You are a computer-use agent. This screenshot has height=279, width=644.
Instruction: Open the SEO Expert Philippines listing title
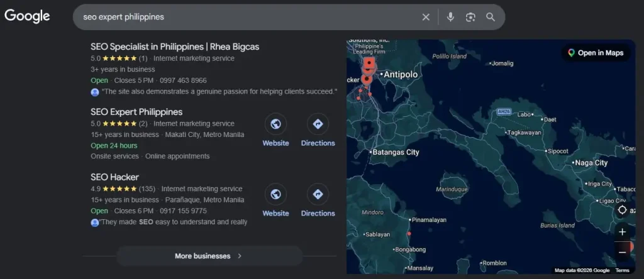[x=136, y=112]
